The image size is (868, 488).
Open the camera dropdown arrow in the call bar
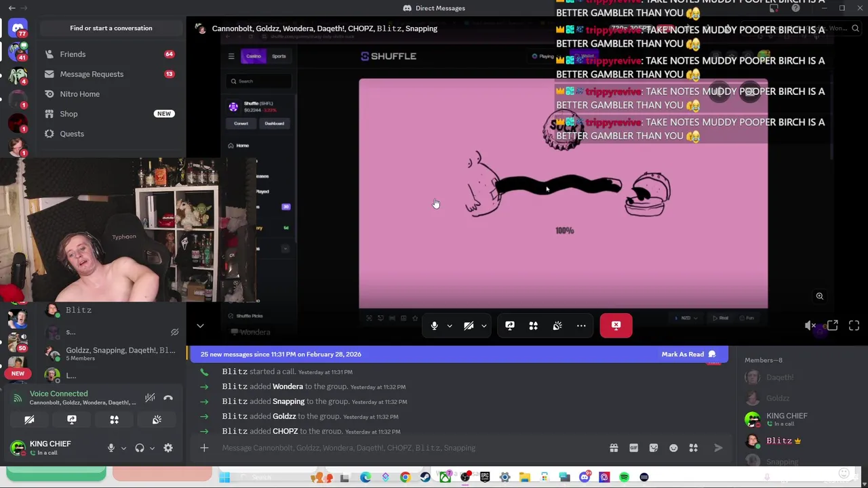point(484,326)
